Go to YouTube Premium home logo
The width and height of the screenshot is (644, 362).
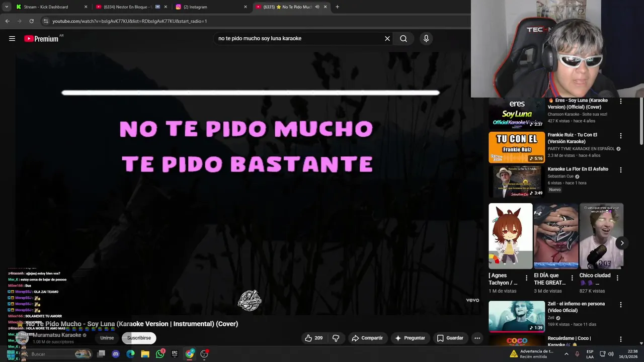click(41, 39)
